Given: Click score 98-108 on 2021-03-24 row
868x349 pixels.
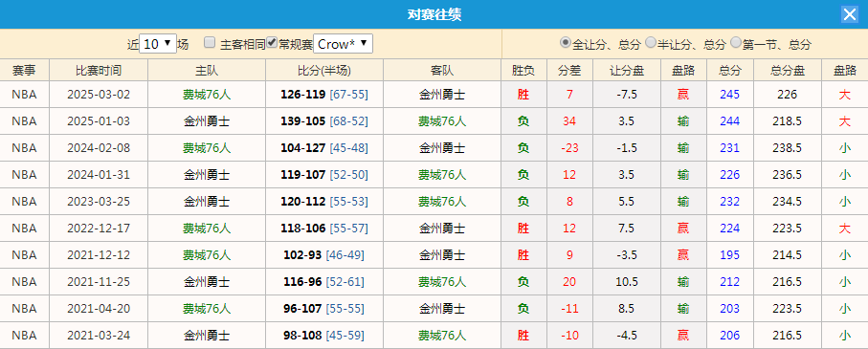Looking at the screenshot, I should tap(302, 336).
